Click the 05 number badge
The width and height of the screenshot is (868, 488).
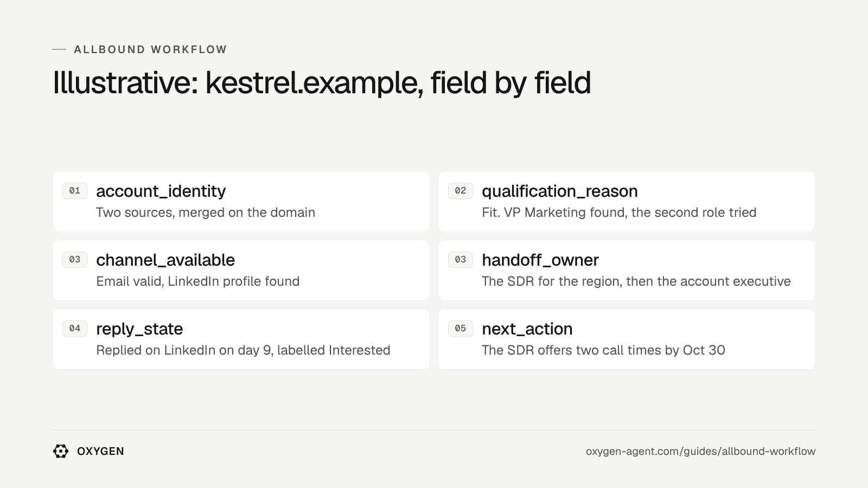461,329
